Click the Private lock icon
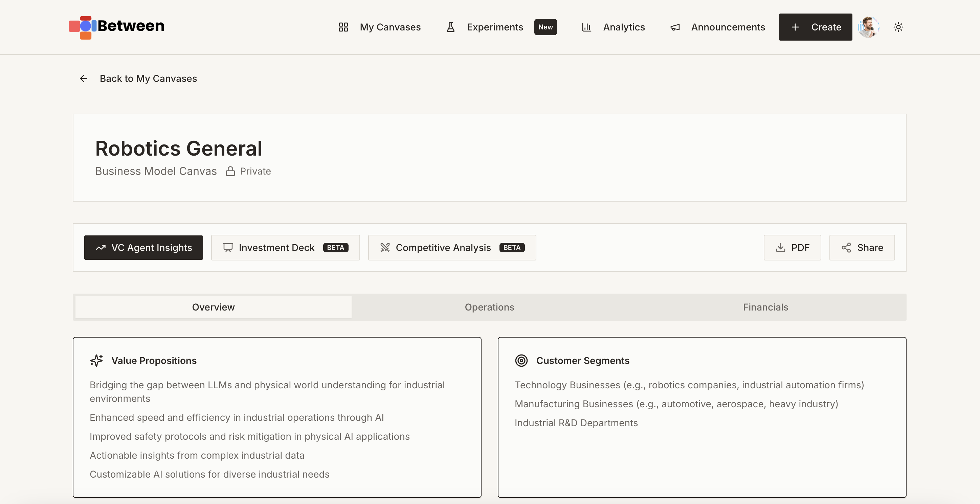This screenshot has height=504, width=980. tap(230, 171)
